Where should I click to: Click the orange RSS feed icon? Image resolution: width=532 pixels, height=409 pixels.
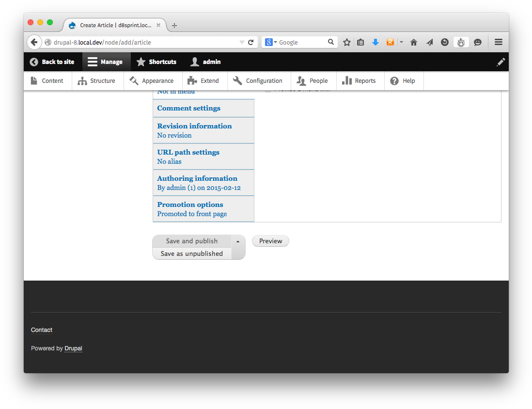pos(390,42)
